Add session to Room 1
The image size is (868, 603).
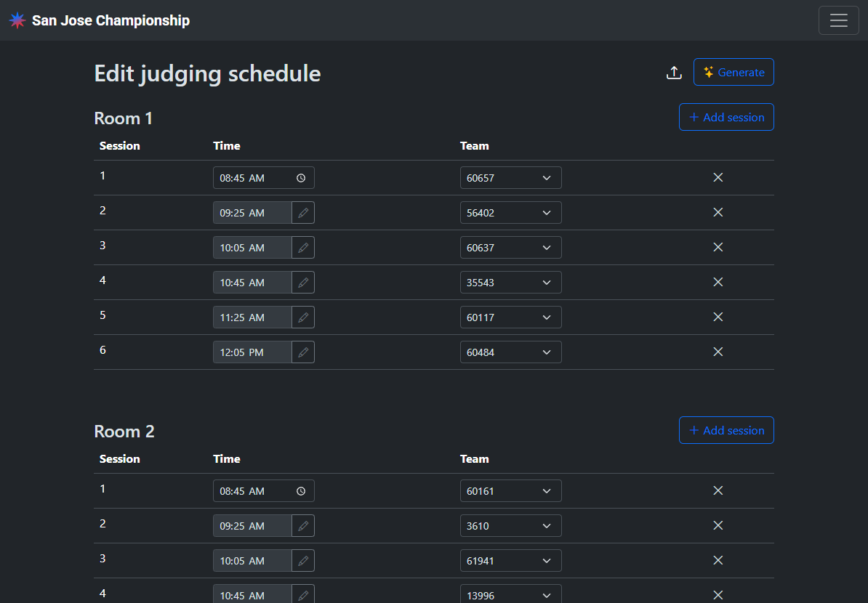[x=726, y=118]
